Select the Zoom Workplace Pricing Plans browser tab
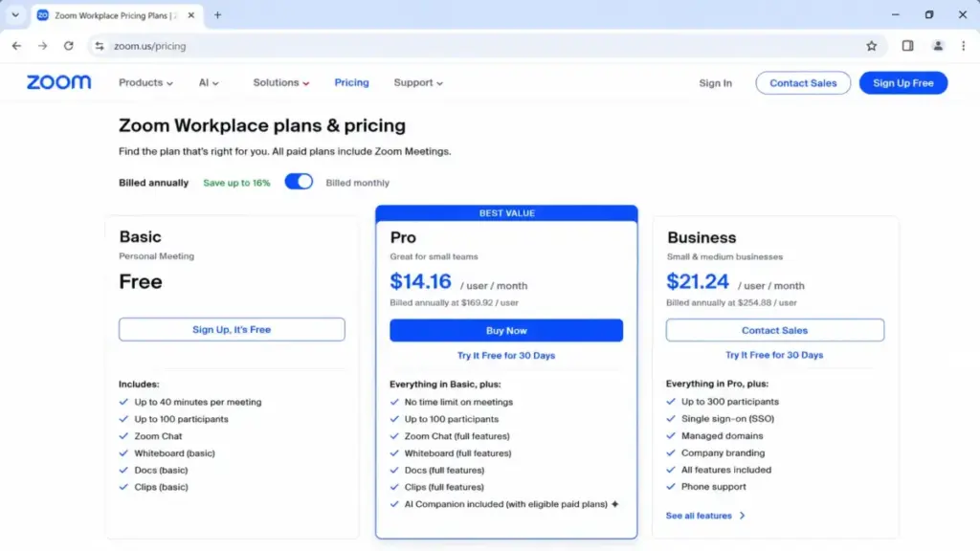This screenshot has height=551, width=980. pos(116,15)
